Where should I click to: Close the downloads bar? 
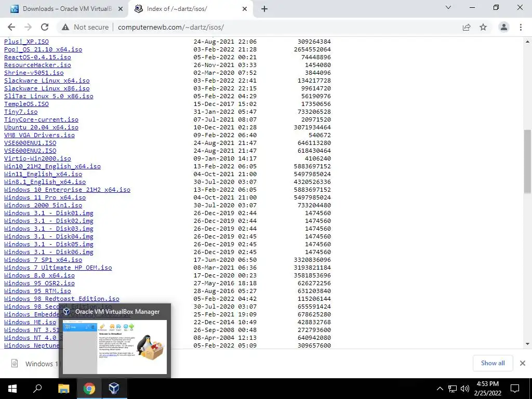[x=523, y=363]
